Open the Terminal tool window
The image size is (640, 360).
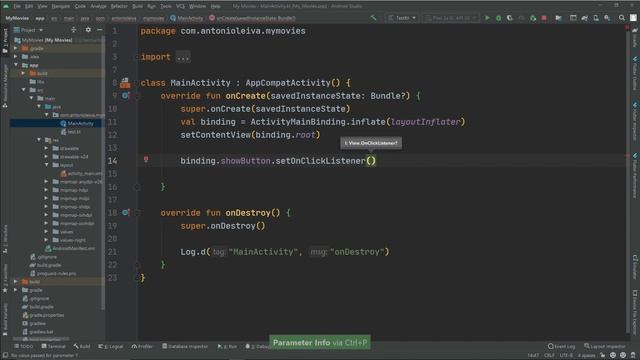pyautogui.click(x=53, y=346)
